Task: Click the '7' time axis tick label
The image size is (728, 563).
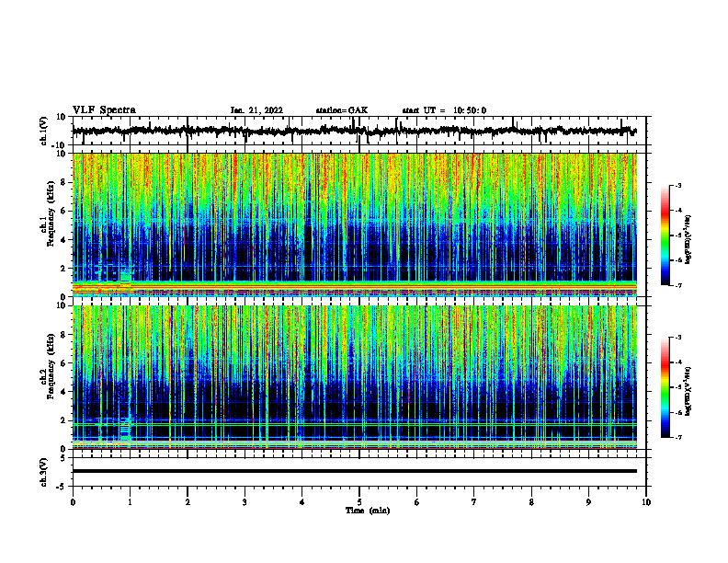Action: [474, 502]
